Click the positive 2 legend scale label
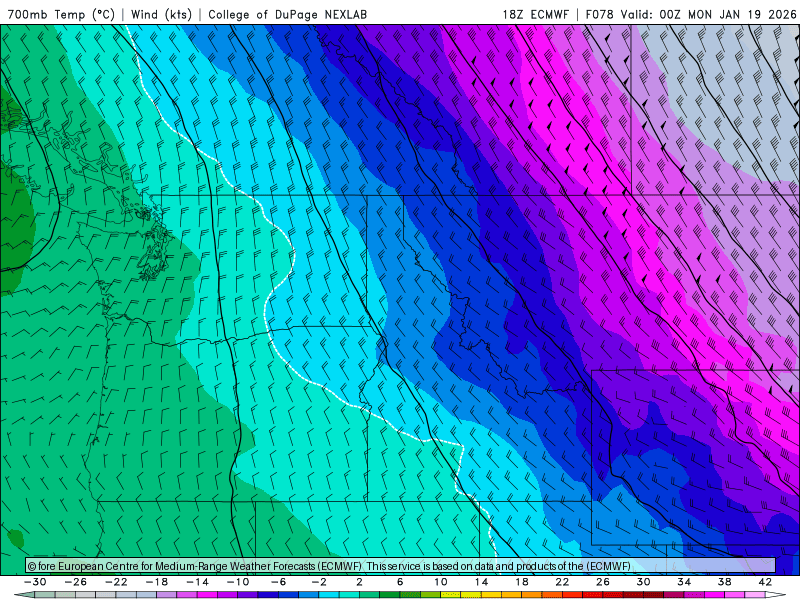Image resolution: width=800 pixels, height=600 pixels. (x=359, y=582)
